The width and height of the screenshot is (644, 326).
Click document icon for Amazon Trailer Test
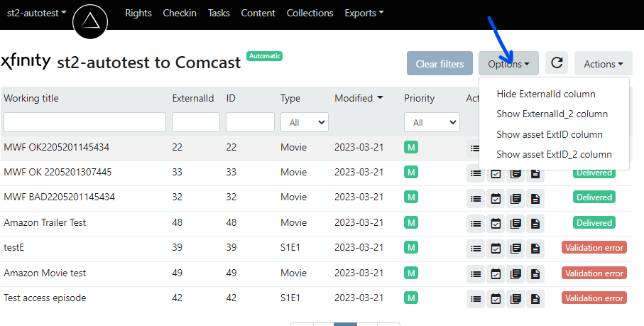[535, 223]
